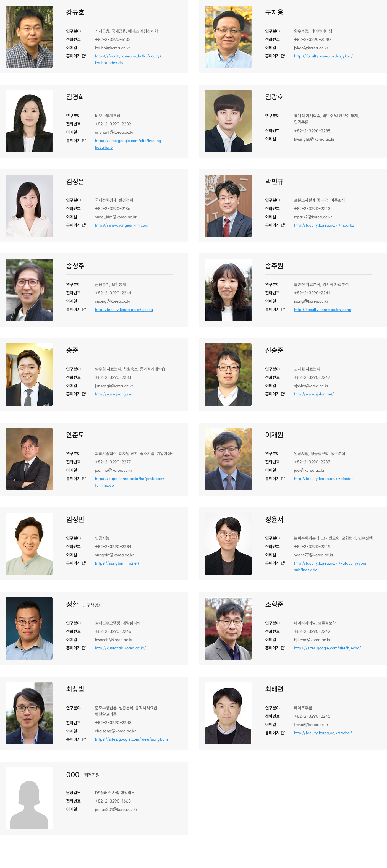Click external link icon beside 신승준 홈페이지
This screenshot has height=868, width=387.
coord(283,394)
